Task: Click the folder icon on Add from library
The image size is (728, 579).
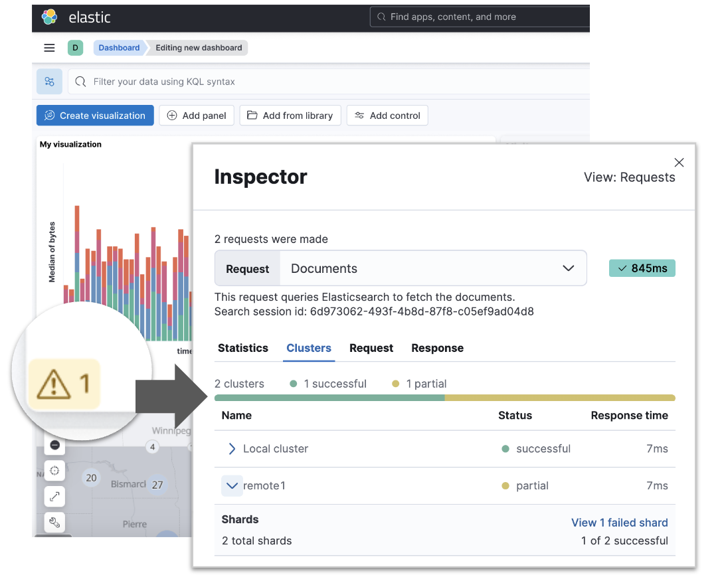Action: [254, 115]
